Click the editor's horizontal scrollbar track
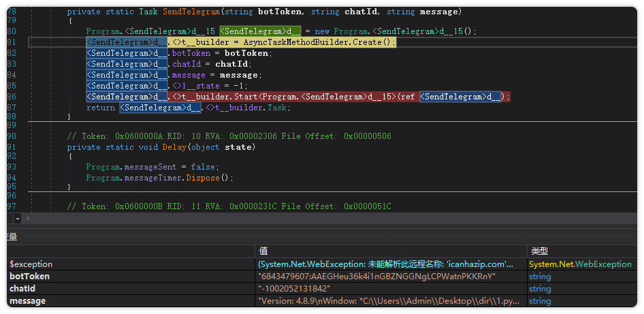Viewport: 644px width, 314px height. [327, 219]
